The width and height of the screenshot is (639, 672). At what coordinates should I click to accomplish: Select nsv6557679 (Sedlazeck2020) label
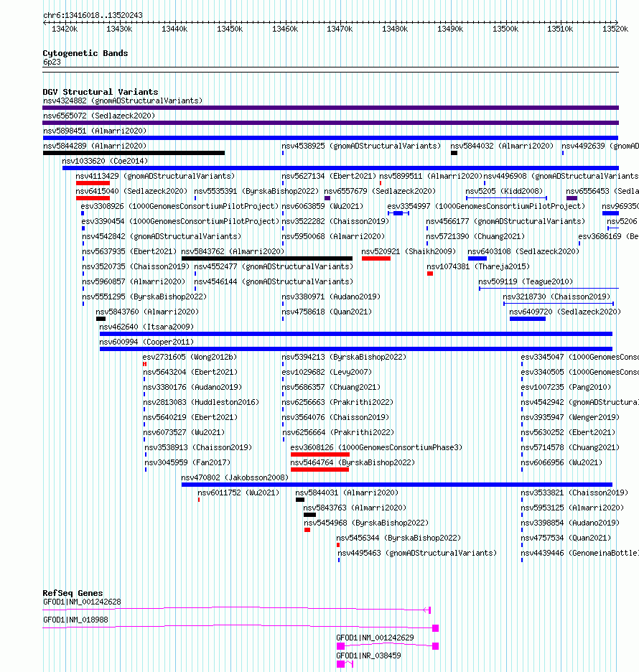pyautogui.click(x=380, y=191)
